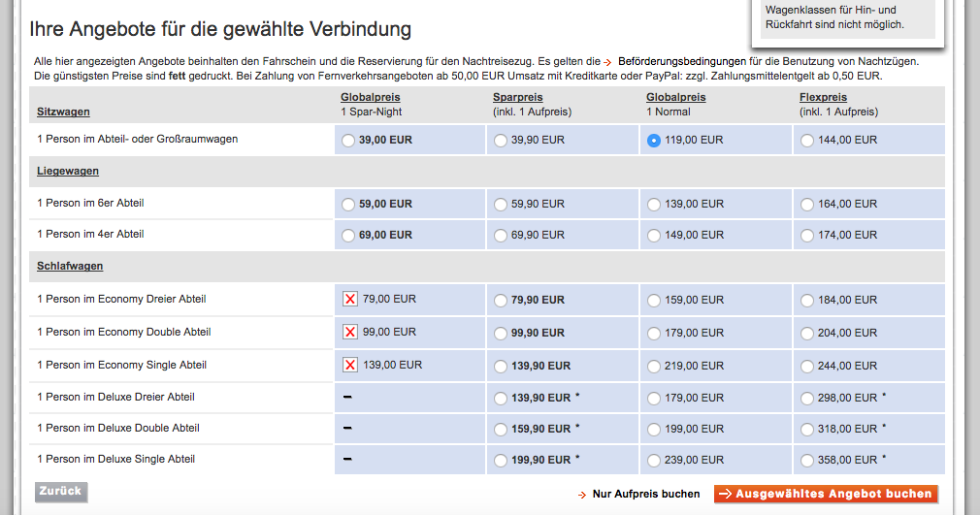This screenshot has width=980, height=515.
Task: Click the Flexpreis column header
Action: (x=823, y=98)
